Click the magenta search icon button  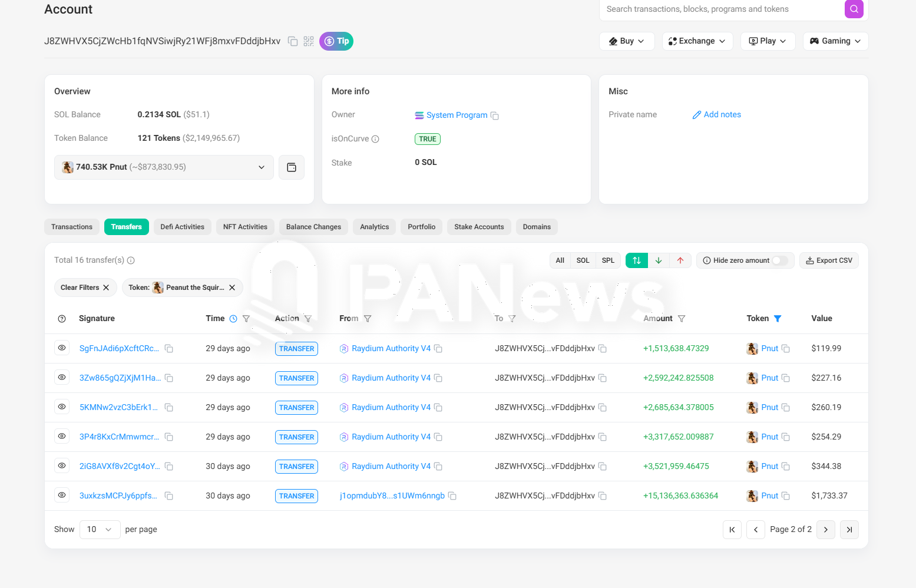coord(854,9)
